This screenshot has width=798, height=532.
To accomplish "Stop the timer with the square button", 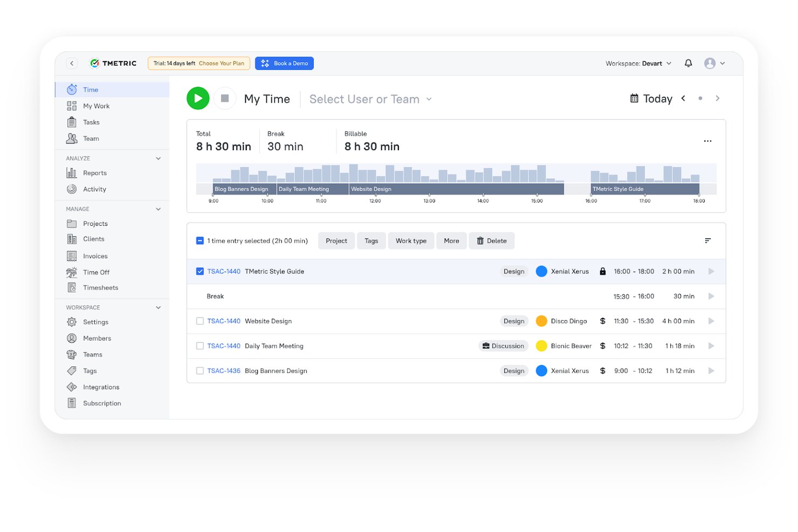I will [225, 99].
